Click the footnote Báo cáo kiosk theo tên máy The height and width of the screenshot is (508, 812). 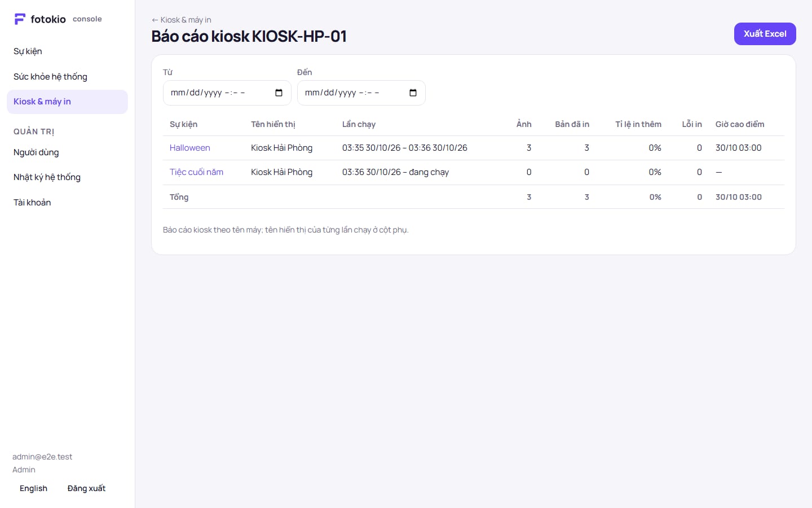pyautogui.click(x=285, y=230)
